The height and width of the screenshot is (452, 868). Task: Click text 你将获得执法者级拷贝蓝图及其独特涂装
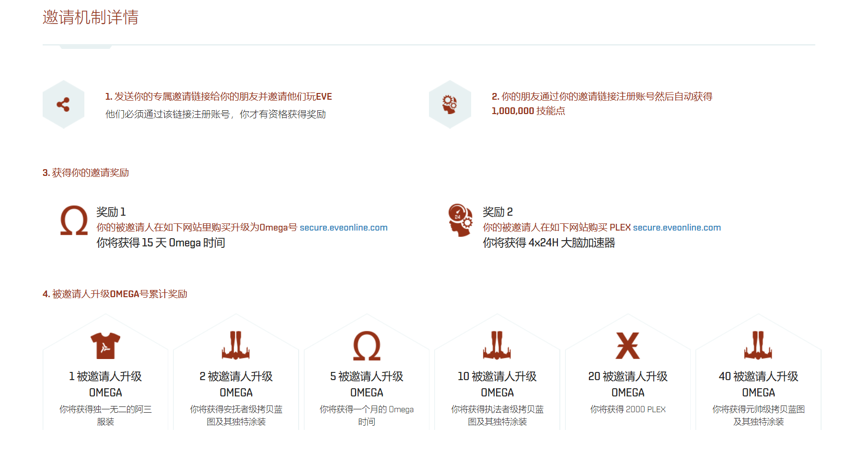point(497,416)
